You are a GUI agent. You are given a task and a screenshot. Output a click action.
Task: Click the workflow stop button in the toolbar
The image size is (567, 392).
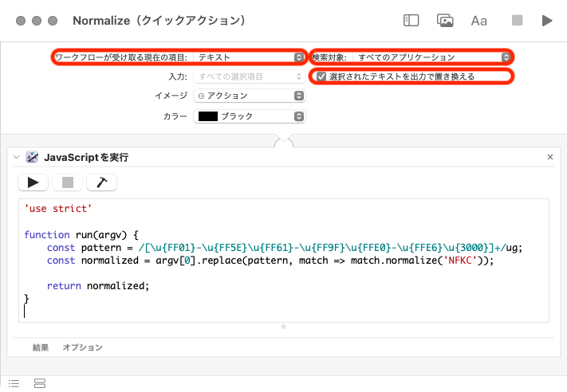click(517, 20)
